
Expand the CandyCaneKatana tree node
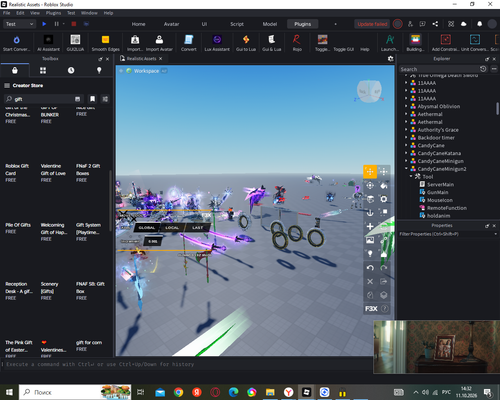tap(406, 153)
